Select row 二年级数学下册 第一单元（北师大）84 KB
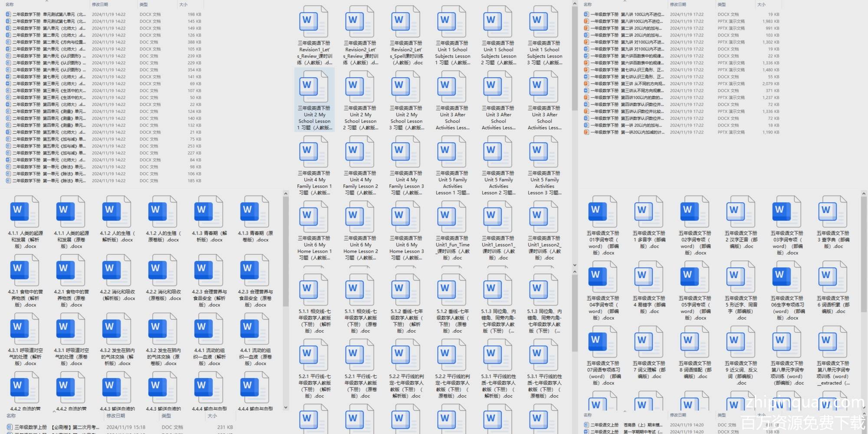This screenshot has width=868, height=434. point(104,160)
